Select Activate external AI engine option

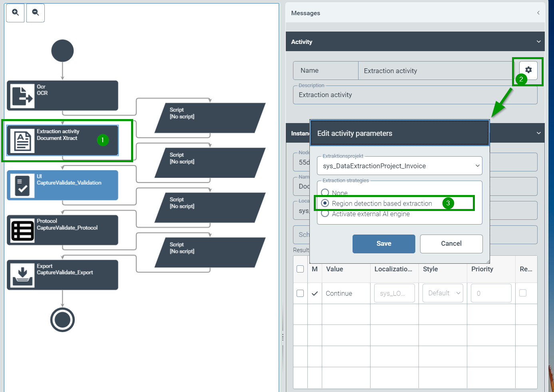pos(325,214)
